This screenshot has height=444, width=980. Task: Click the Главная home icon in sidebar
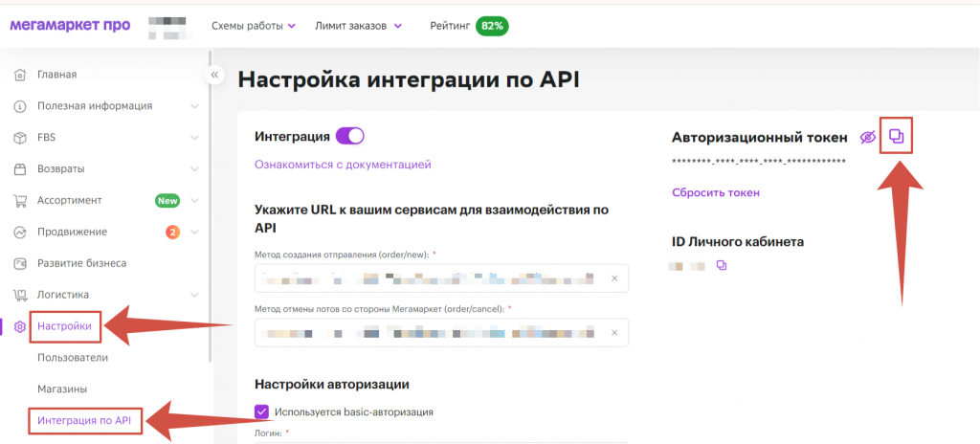[x=20, y=75]
